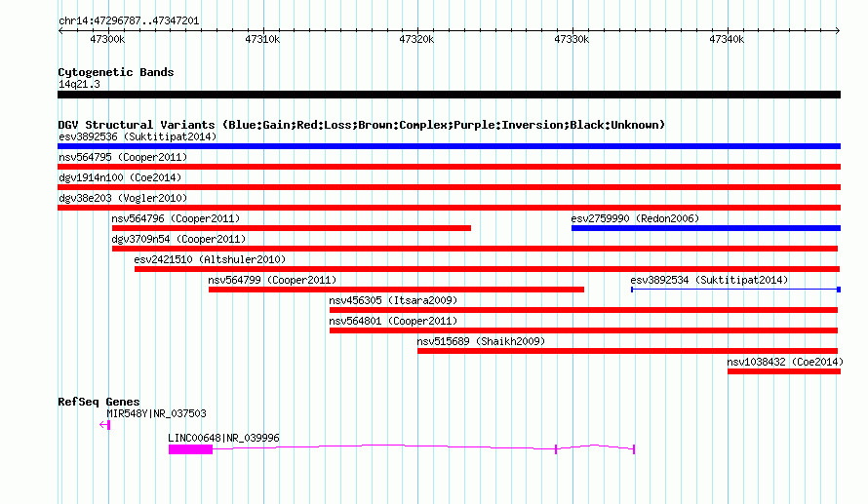Select the nsv564796 (Cooper2011) label
The height and width of the screenshot is (504, 868).
pos(176,218)
